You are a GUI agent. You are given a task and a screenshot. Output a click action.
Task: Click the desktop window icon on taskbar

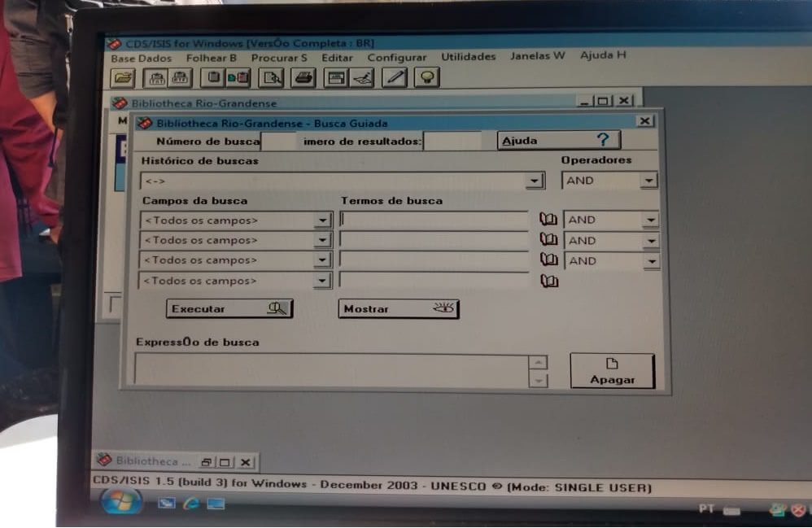pyautogui.click(x=216, y=503)
